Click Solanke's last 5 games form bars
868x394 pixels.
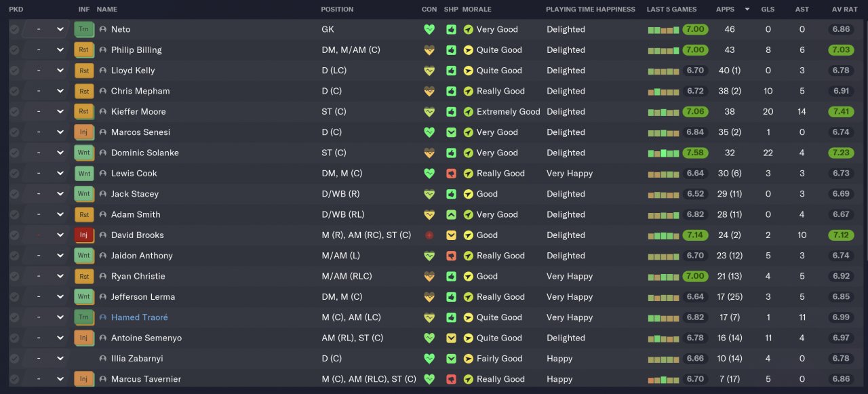[663, 153]
